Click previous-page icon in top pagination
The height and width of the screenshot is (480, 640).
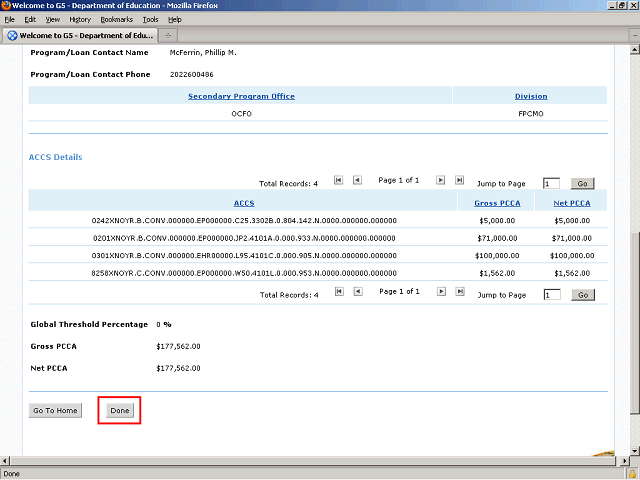click(359, 181)
